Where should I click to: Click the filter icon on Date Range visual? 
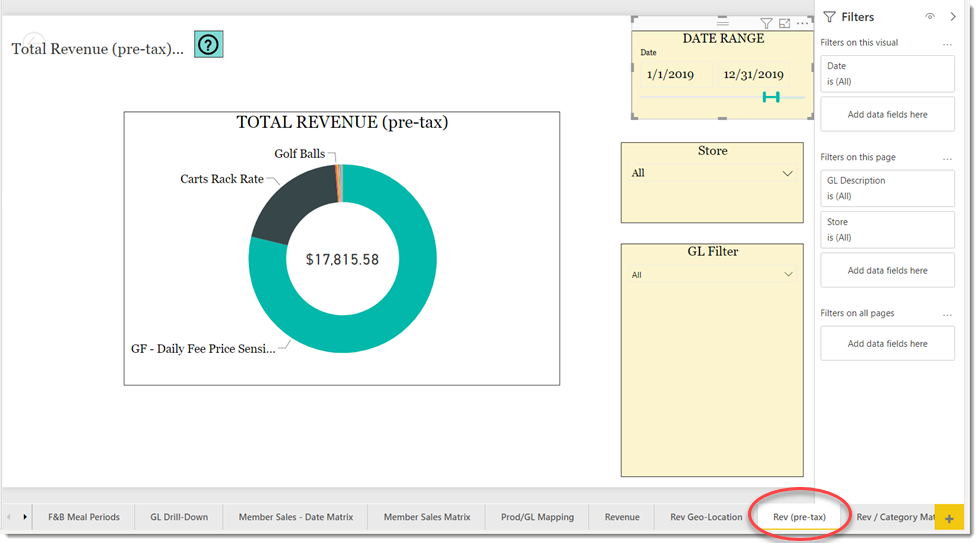click(766, 24)
